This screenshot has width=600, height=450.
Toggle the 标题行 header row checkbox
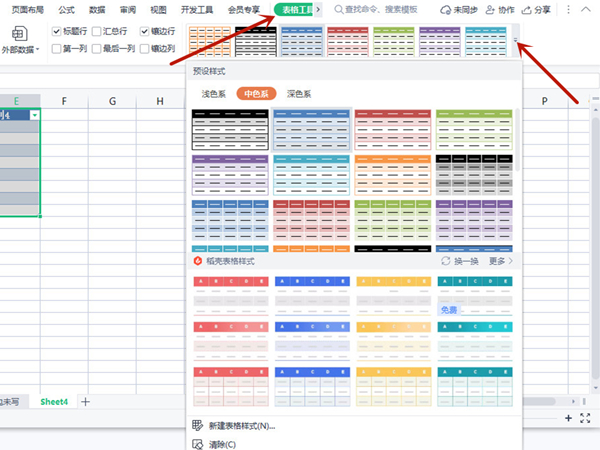coord(56,31)
